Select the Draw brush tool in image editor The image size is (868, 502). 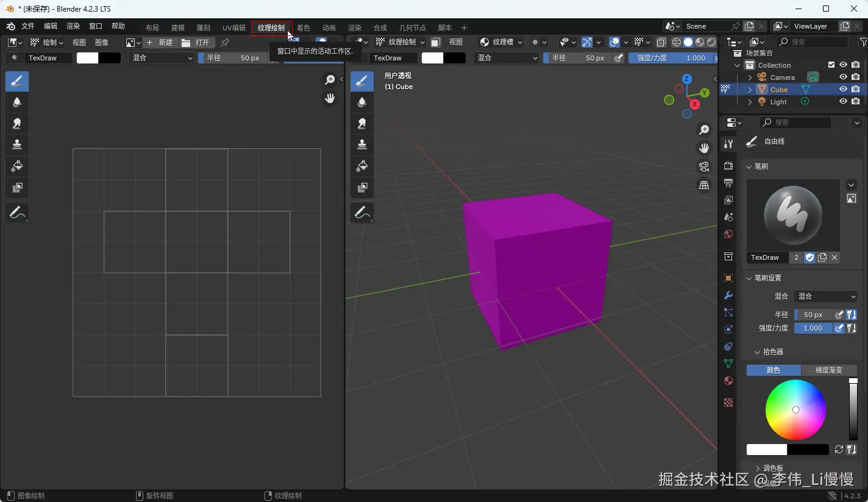(17, 81)
